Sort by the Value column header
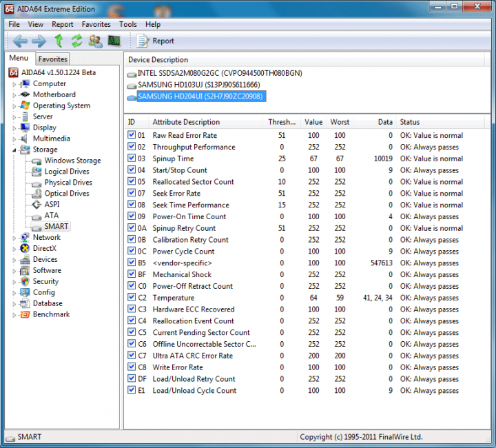This screenshot has width=496, height=448. pyautogui.click(x=313, y=122)
